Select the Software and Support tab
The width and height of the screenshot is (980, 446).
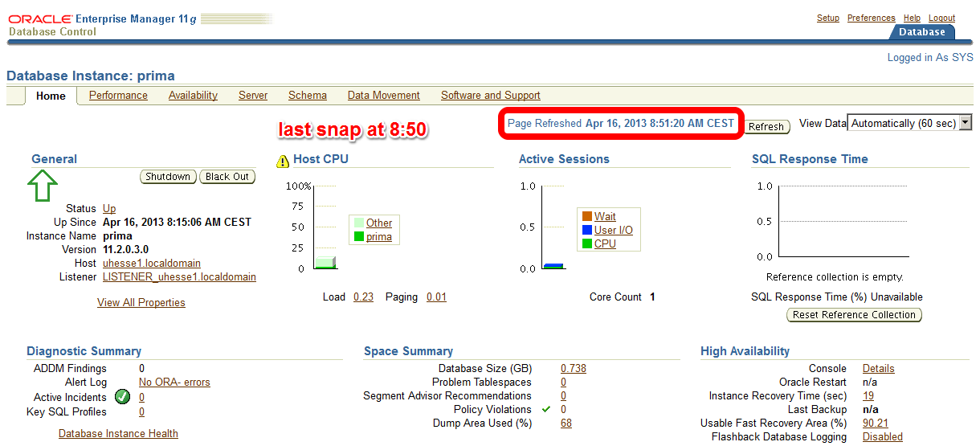click(x=490, y=96)
